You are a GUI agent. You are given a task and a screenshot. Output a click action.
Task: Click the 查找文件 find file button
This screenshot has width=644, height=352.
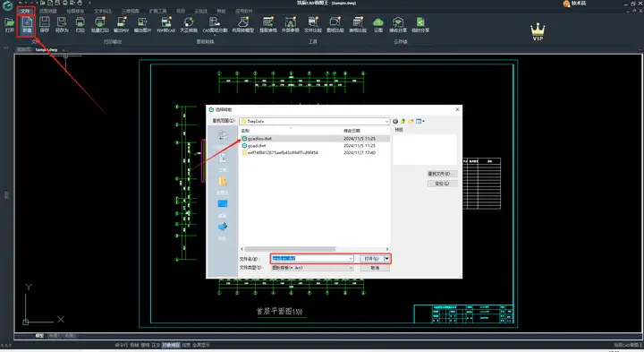coord(442,174)
